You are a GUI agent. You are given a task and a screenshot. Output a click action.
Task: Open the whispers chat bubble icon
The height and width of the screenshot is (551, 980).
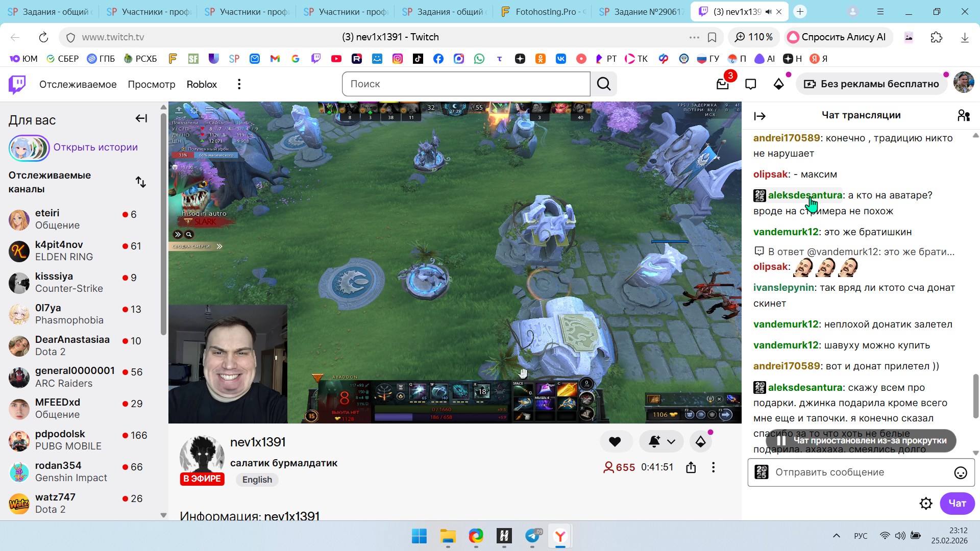coord(750,84)
